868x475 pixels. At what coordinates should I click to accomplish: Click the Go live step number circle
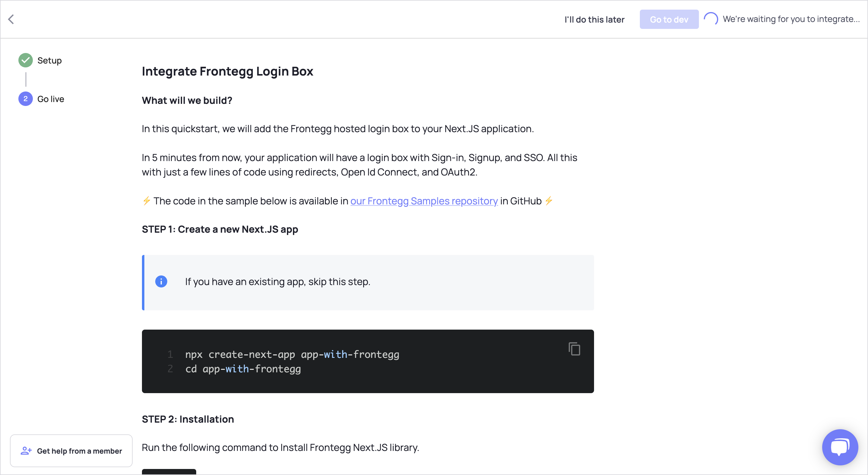26,99
